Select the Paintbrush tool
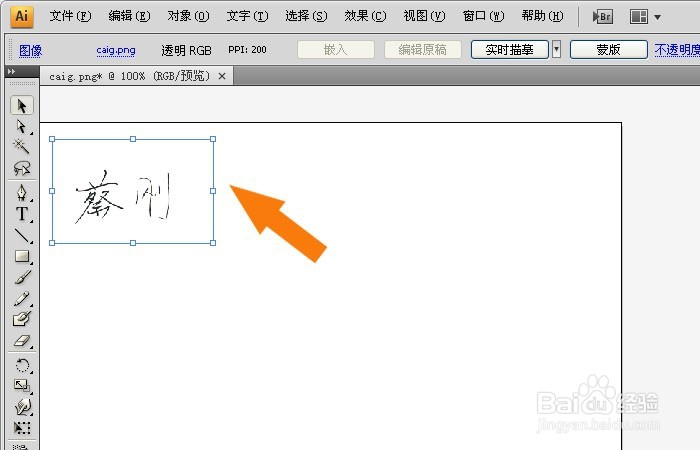Image resolution: width=700 pixels, height=450 pixels. pyautogui.click(x=21, y=277)
